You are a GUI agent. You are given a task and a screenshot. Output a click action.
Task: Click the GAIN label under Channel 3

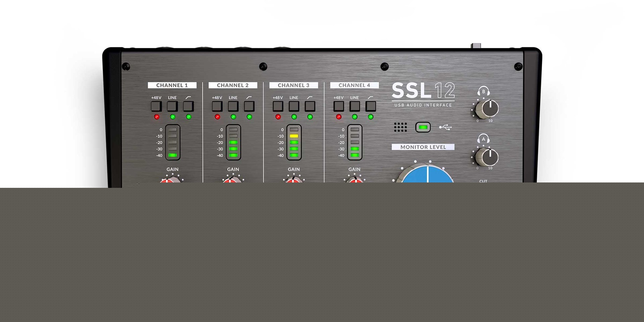tap(294, 169)
